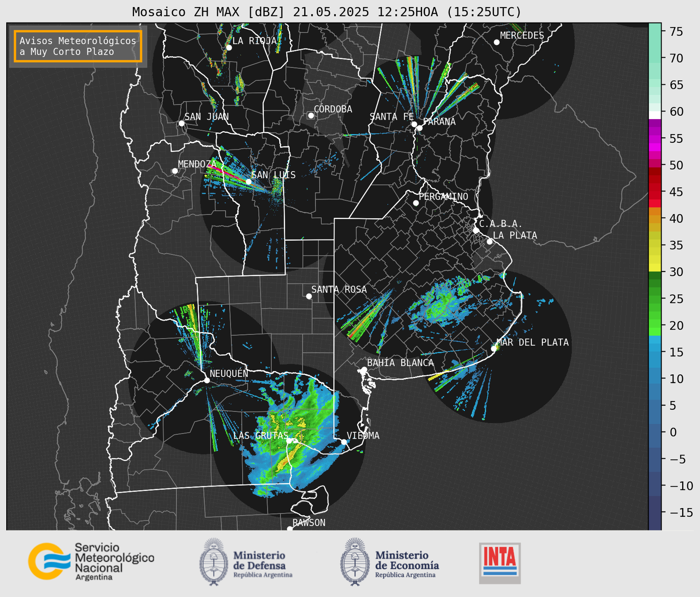This screenshot has width=700, height=597.
Task: Click the Mercedes city marker dot
Action: [496, 42]
